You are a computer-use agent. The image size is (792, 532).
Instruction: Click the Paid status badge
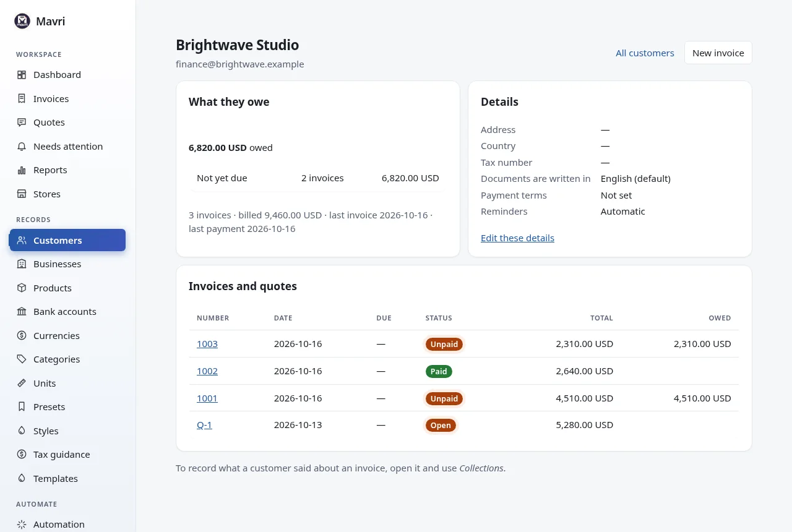coord(439,371)
